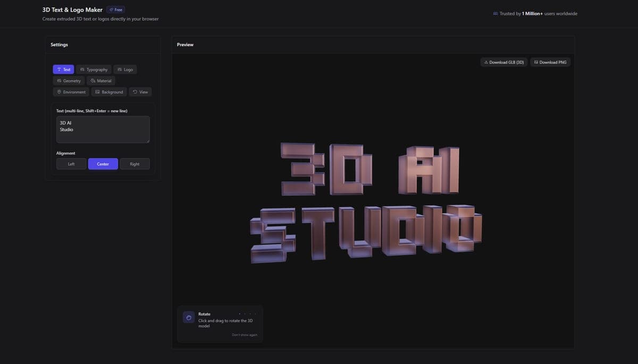
Task: Click the Alignment label
Action: pyautogui.click(x=66, y=153)
